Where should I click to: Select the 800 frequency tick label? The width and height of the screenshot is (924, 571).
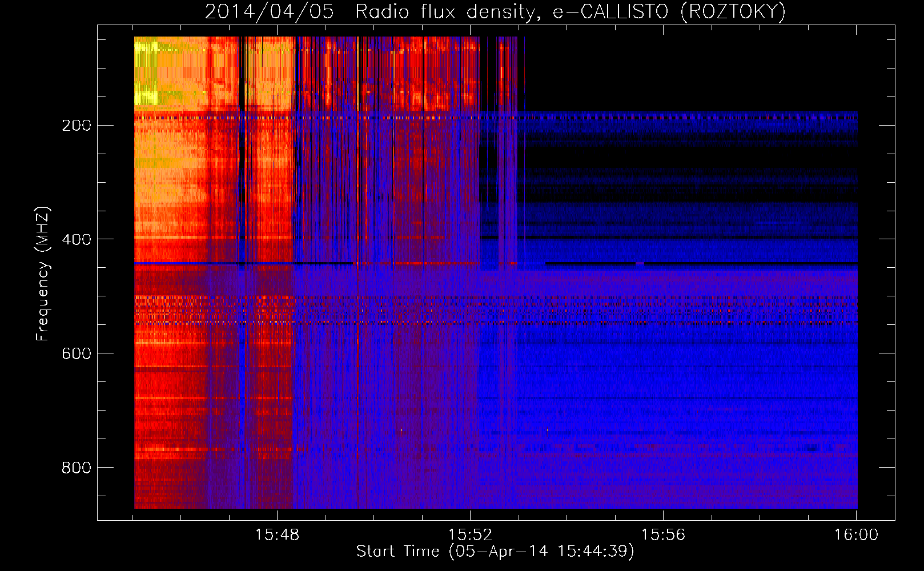(77, 468)
